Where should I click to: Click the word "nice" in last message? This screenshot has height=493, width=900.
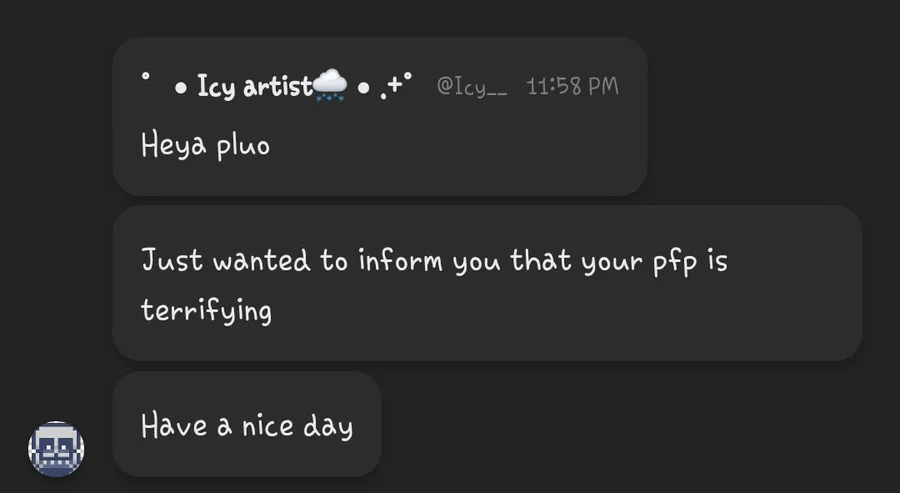(x=267, y=426)
